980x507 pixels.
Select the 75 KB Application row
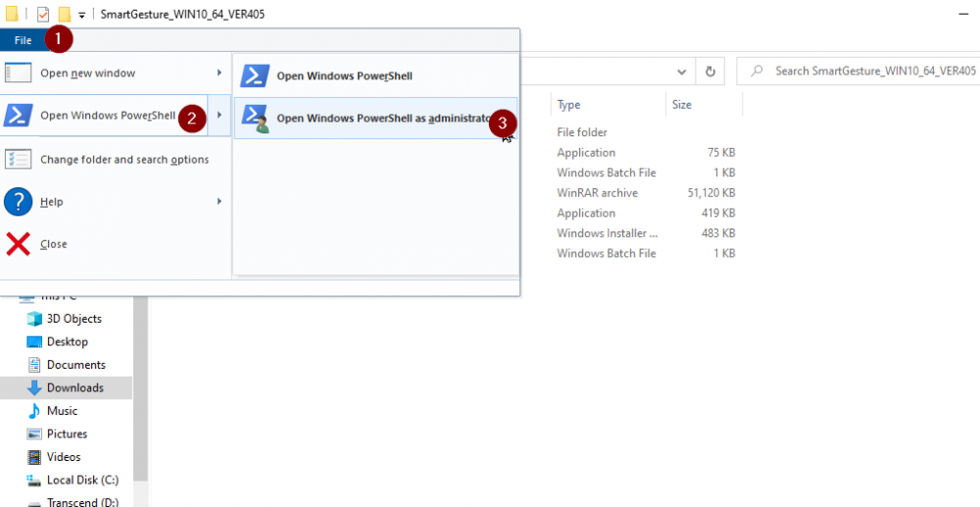pyautogui.click(x=647, y=153)
